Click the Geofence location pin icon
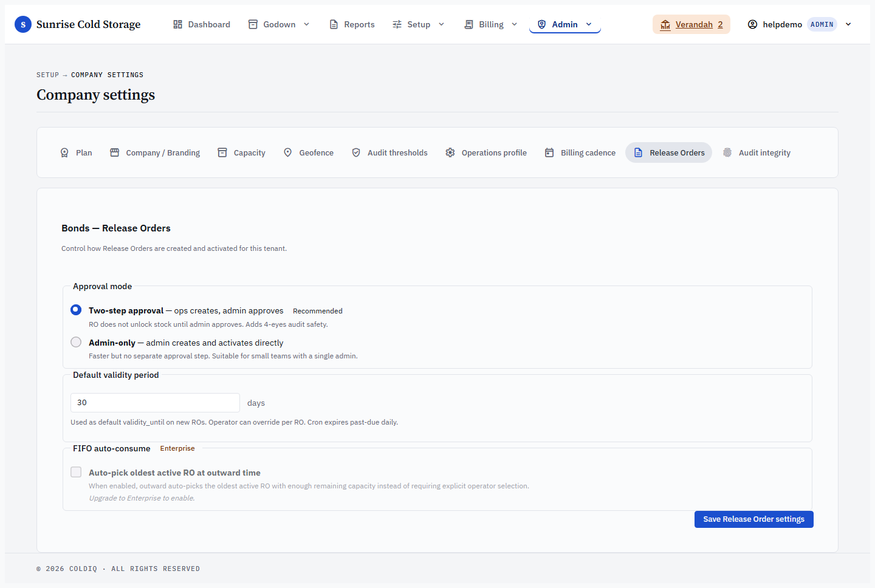The image size is (875, 588). [288, 152]
